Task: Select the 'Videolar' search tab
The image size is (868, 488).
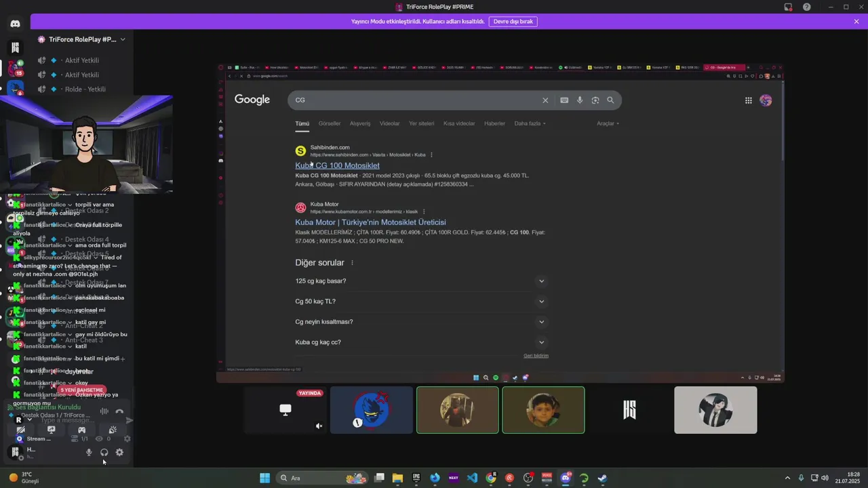Action: [x=390, y=123]
